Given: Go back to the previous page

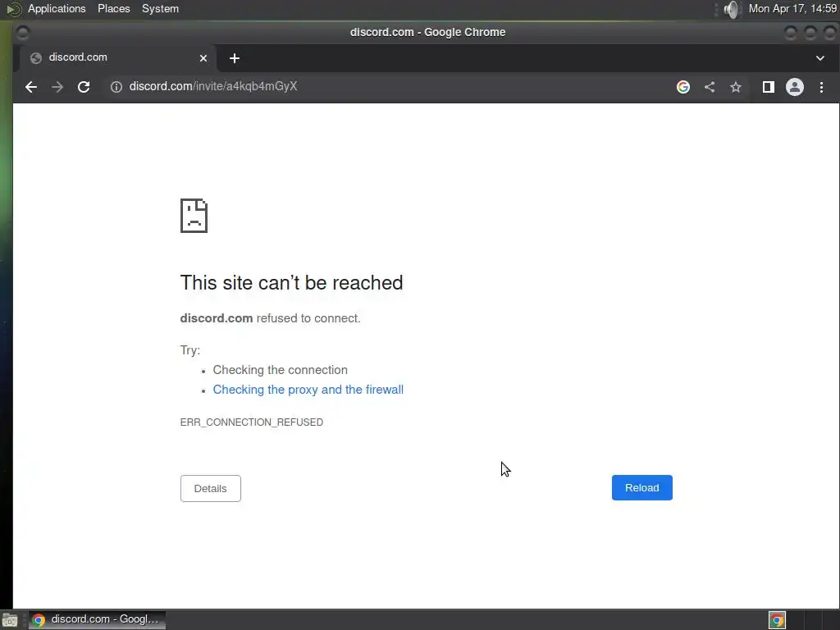Looking at the screenshot, I should 31,87.
